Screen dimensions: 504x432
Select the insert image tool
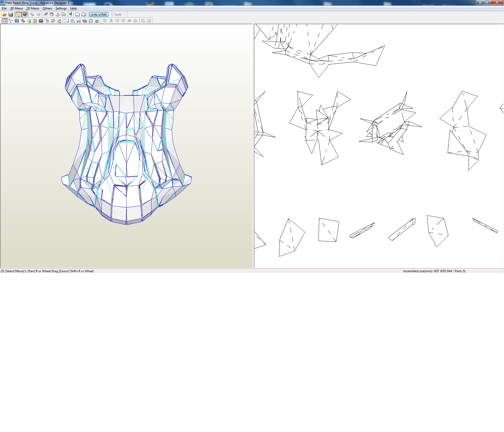(x=41, y=21)
